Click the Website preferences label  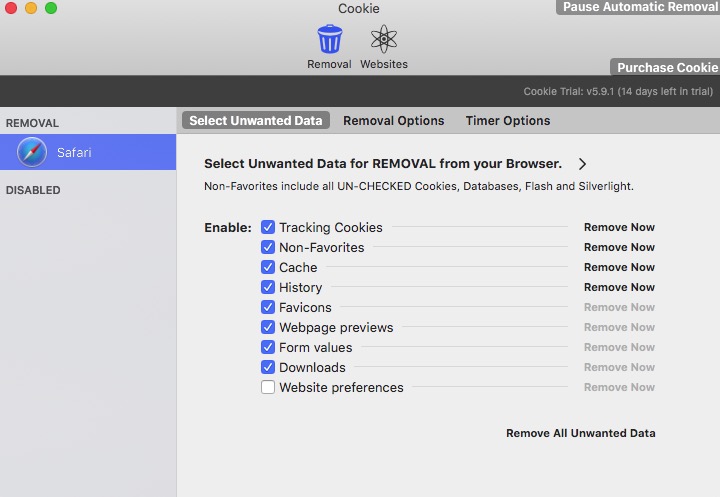pos(341,387)
